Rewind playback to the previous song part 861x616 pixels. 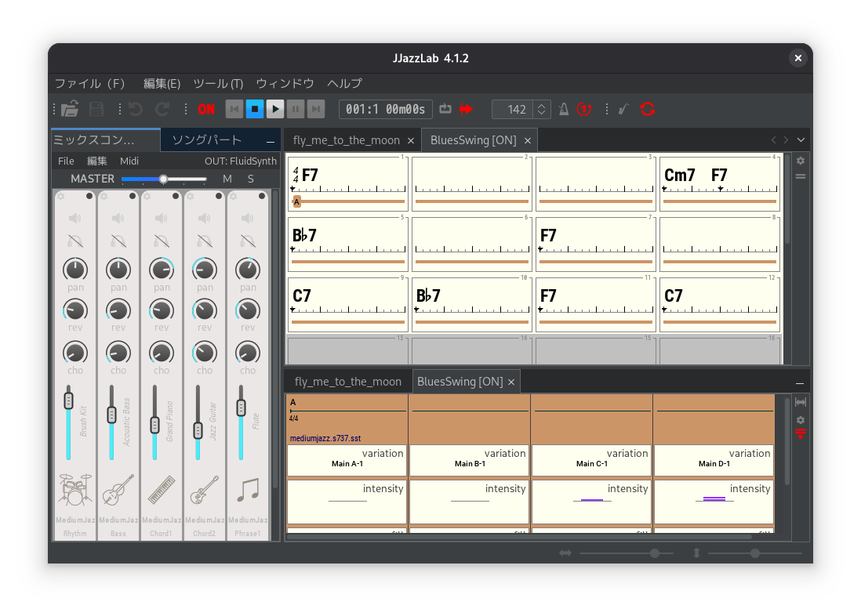[234, 109]
